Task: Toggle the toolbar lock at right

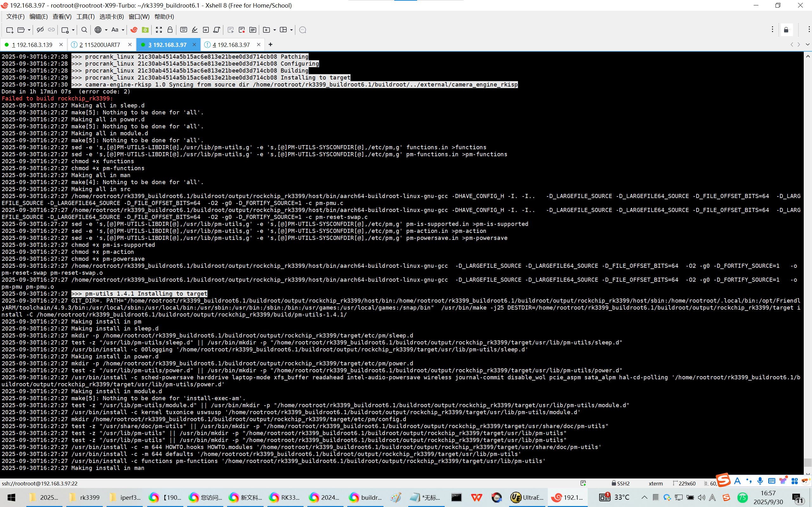Action: 786,30
